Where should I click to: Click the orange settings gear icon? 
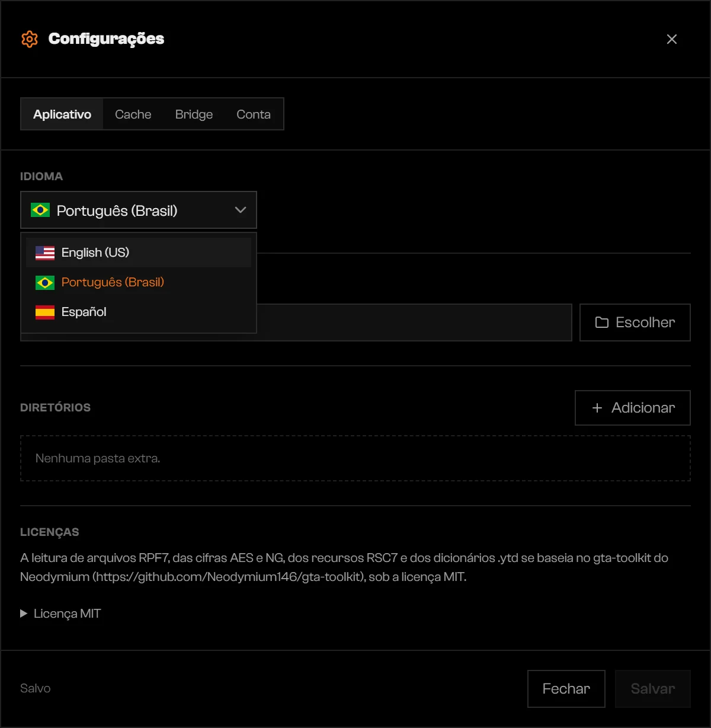tap(30, 39)
